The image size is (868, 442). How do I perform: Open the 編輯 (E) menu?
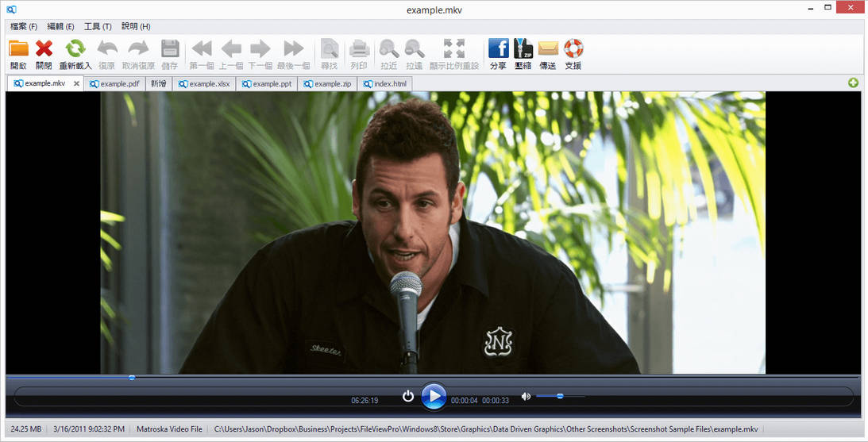click(60, 26)
